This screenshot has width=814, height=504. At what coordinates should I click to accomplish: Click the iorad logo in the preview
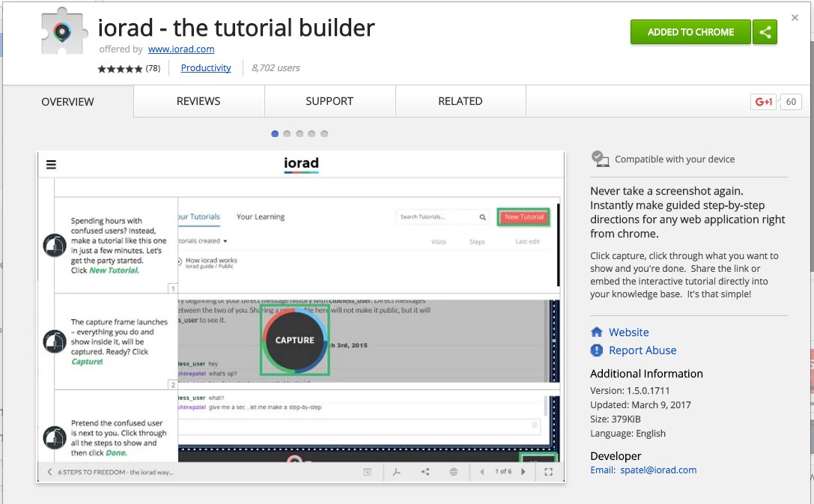tap(301, 163)
